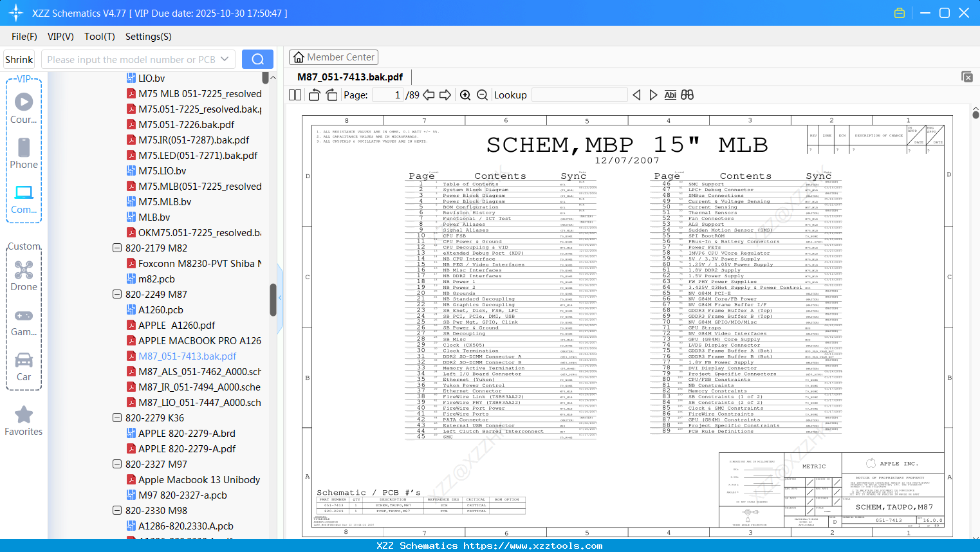Open the Apple Macbook 13 Unibody pdf
Screen dimensions: 980x552
click(199, 479)
